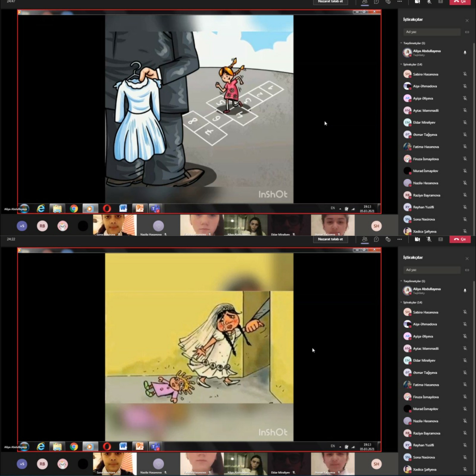Open Word in shared taskbar, 24:22 meeting
This screenshot has height=476, width=476.
pyautogui.click(x=123, y=447)
